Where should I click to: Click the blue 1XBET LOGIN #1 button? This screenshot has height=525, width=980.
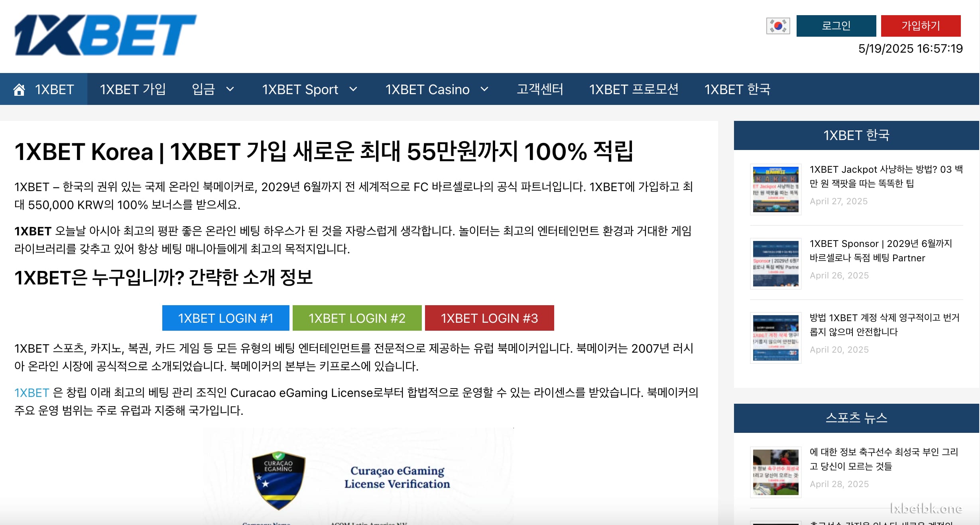click(x=226, y=318)
